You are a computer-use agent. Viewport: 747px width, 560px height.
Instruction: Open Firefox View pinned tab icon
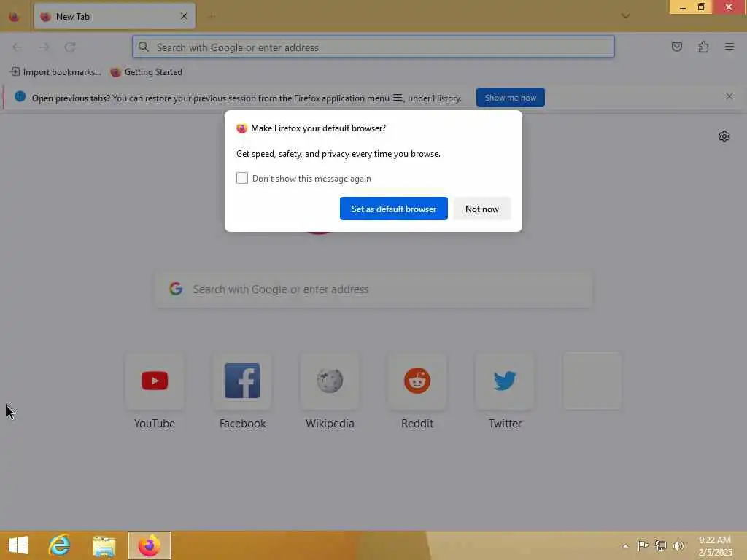point(14,17)
